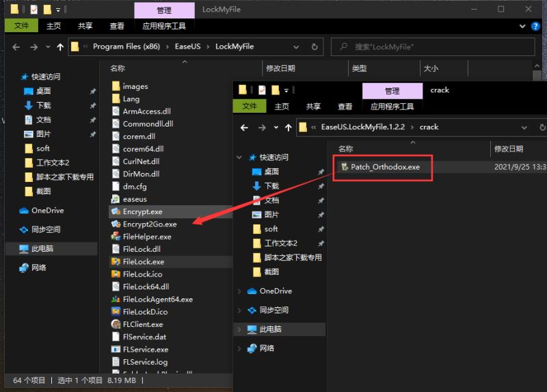Expand OneDrive in crack window sidebar
This screenshot has height=392, width=547.
point(239,291)
